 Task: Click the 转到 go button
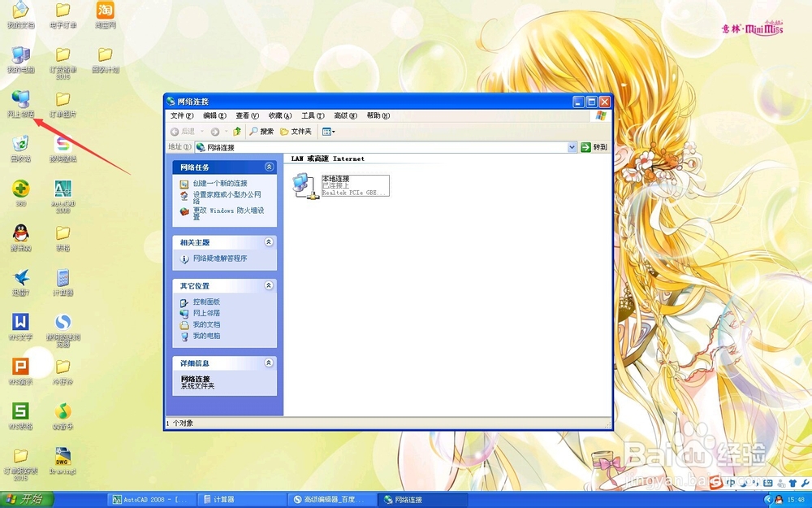(594, 147)
